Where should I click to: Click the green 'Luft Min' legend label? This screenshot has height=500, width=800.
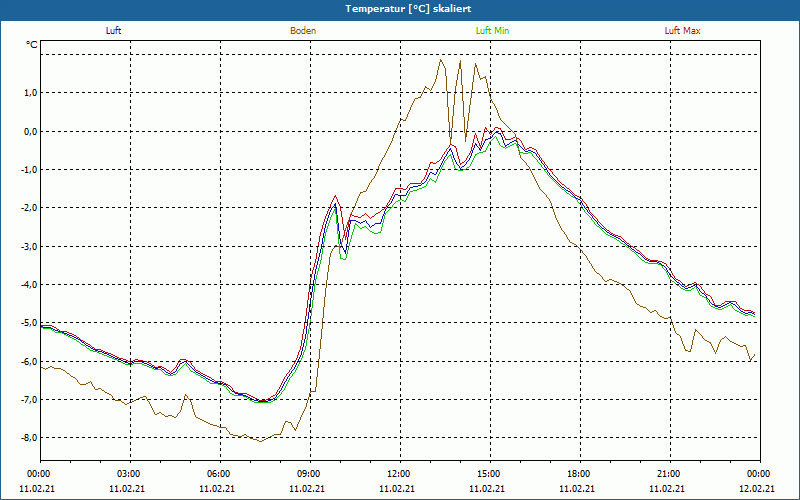click(x=492, y=31)
